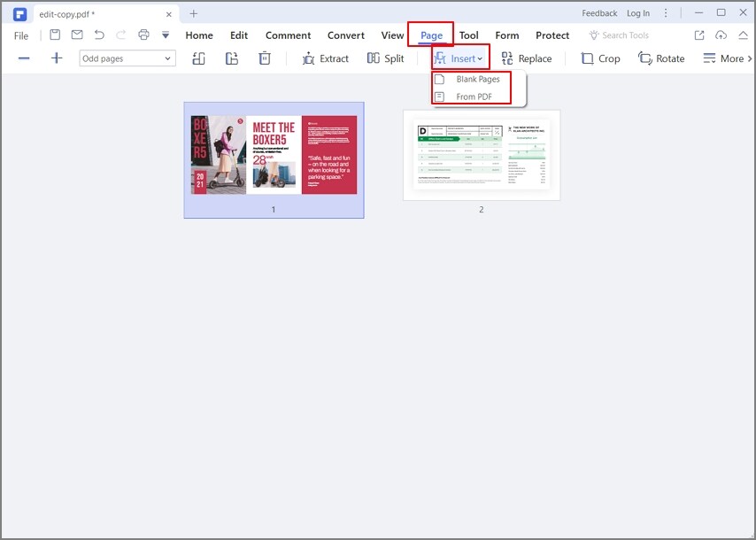Rotate page left using toolbar icon

coord(198,58)
